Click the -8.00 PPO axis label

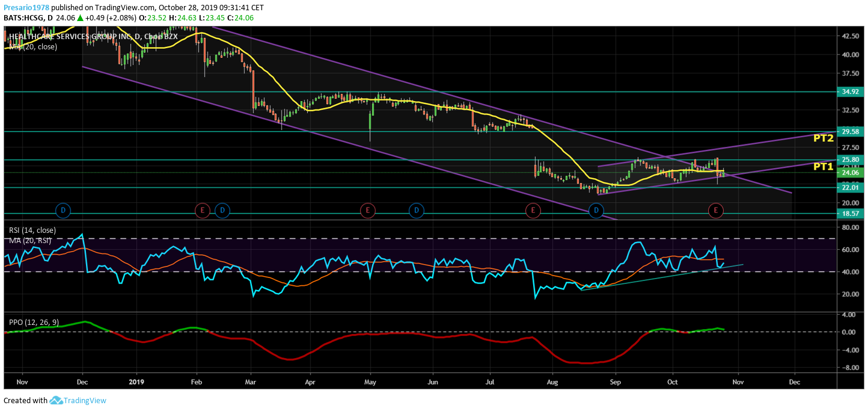coord(850,368)
